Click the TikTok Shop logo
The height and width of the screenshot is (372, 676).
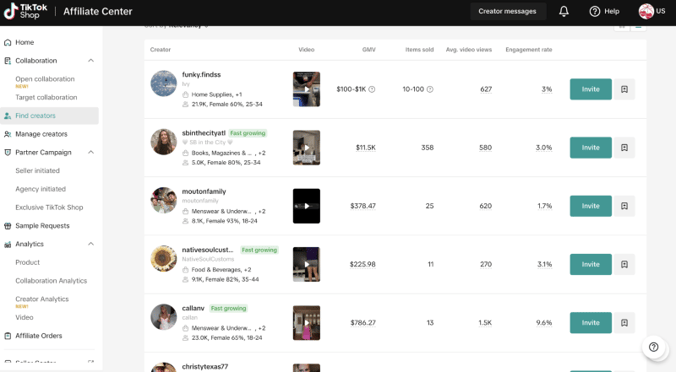(x=25, y=11)
